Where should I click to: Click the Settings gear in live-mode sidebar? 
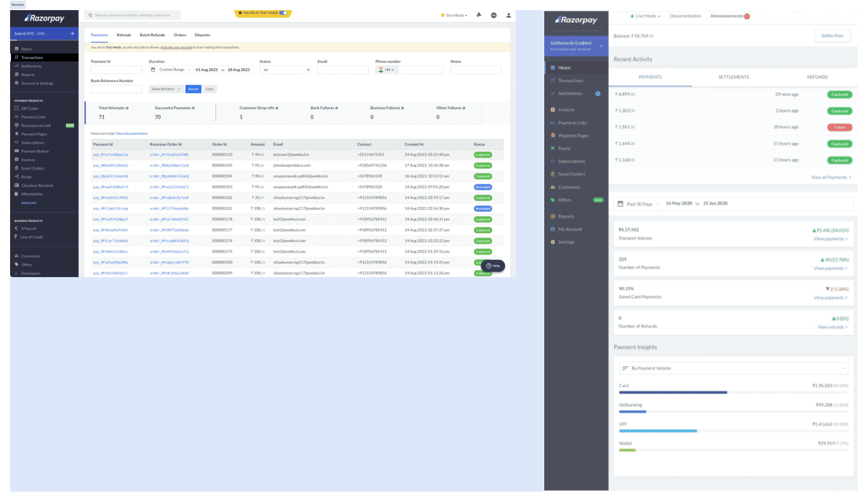coord(553,242)
